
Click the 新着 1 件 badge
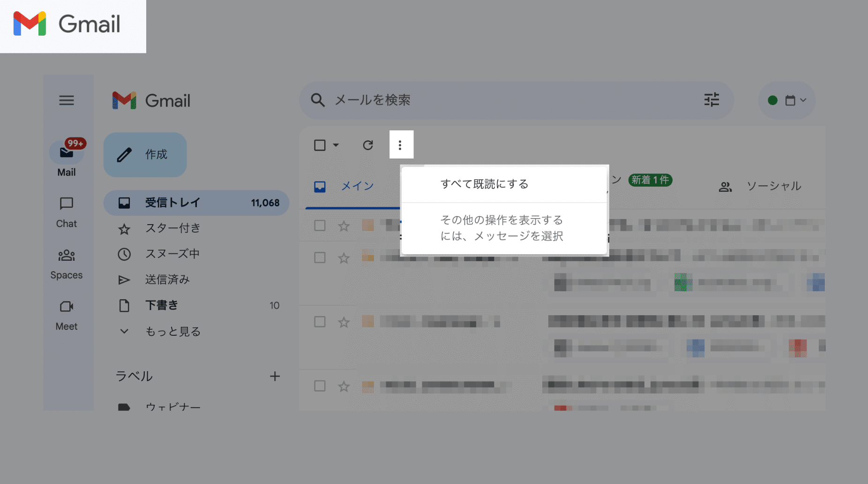click(x=650, y=180)
